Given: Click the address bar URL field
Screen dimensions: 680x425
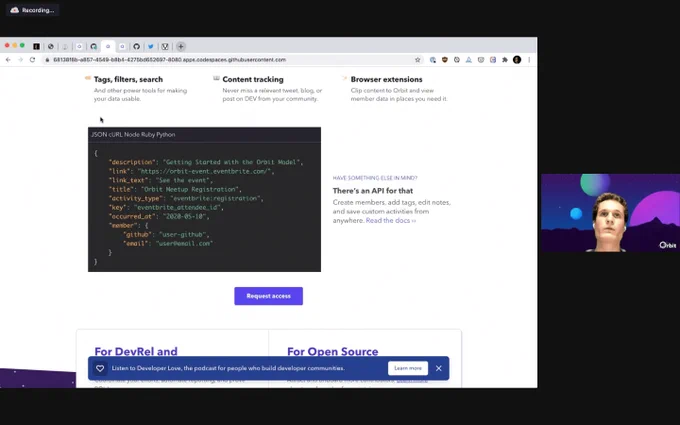Looking at the screenshot, I should [230, 60].
